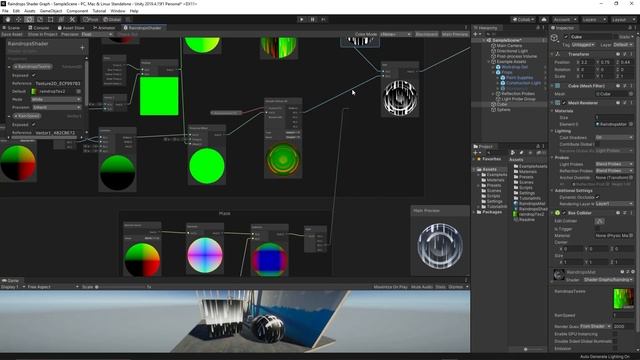Viewport: 640px width, 360px height.
Task: Click Blackboard toggle button
Action: (x=427, y=34)
